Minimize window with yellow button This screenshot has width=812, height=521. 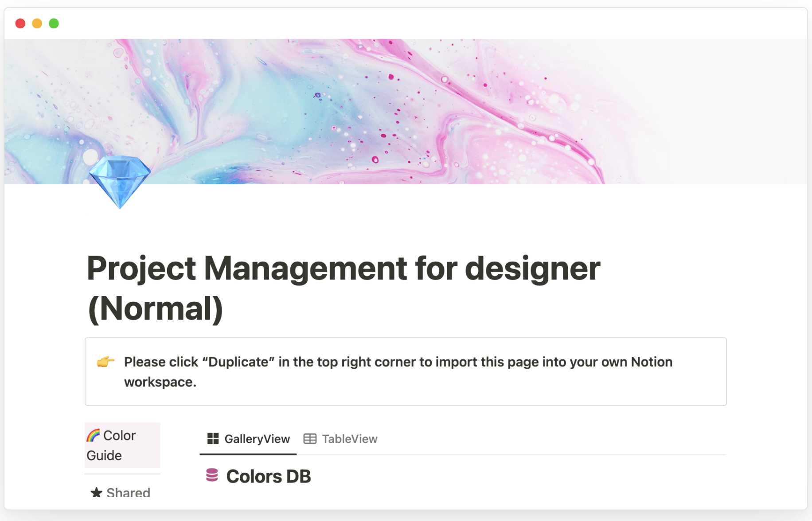point(37,23)
